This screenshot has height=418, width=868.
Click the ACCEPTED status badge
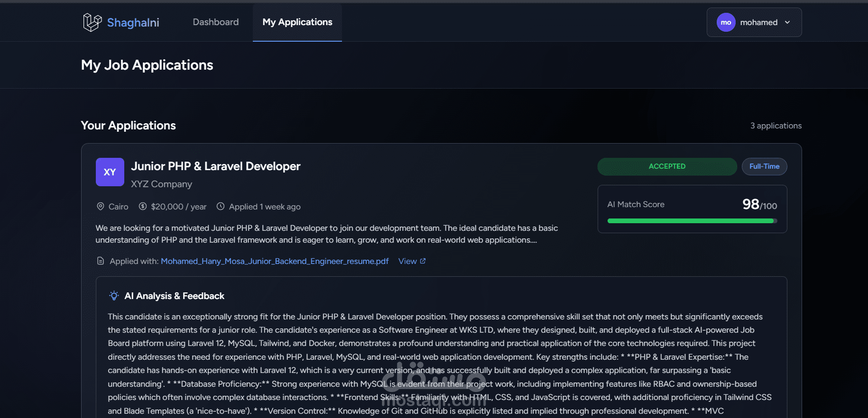pos(667,166)
